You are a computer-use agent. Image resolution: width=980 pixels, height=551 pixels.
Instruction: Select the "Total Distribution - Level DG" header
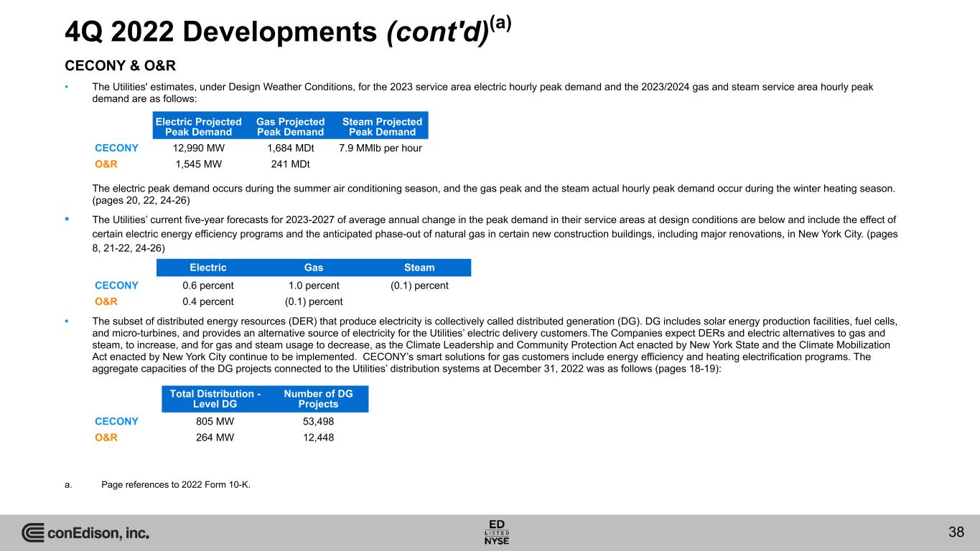pos(215,399)
